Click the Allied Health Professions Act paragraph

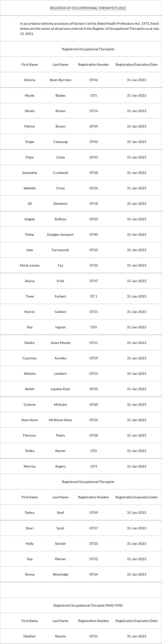[89, 28]
